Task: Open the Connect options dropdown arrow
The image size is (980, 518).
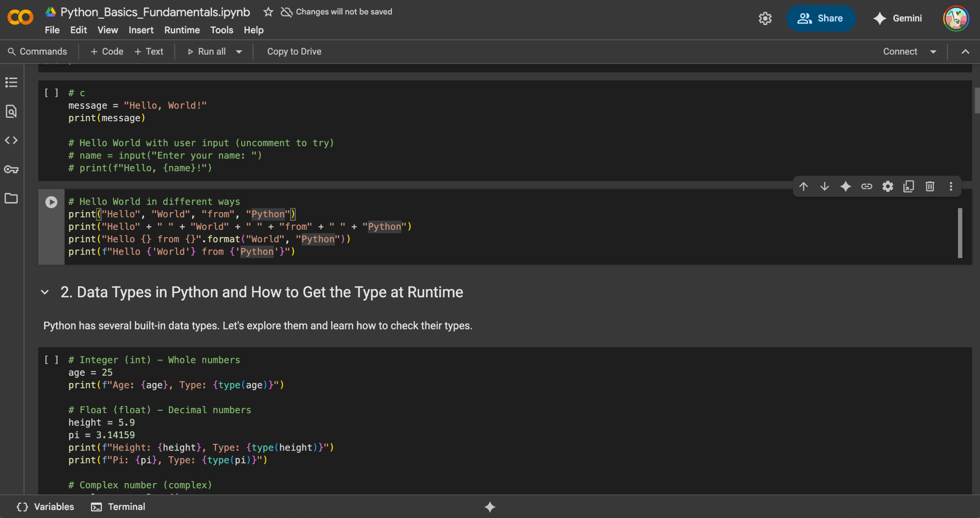Action: (x=933, y=52)
